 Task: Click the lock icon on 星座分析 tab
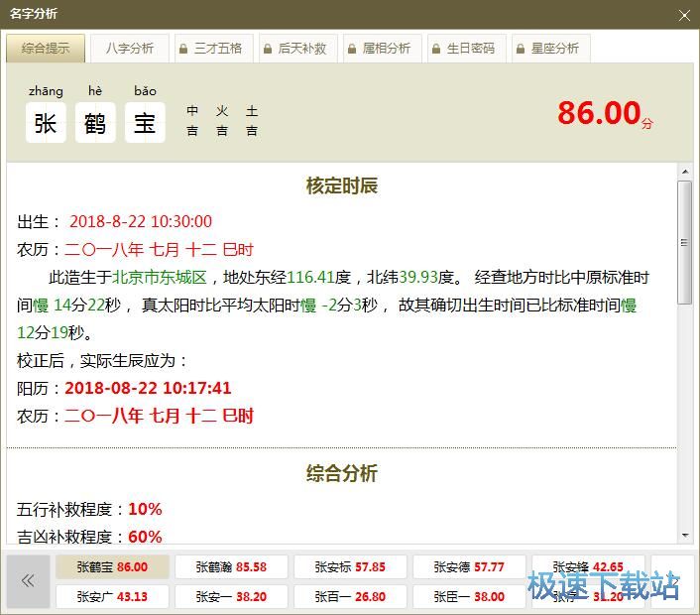pos(520,49)
